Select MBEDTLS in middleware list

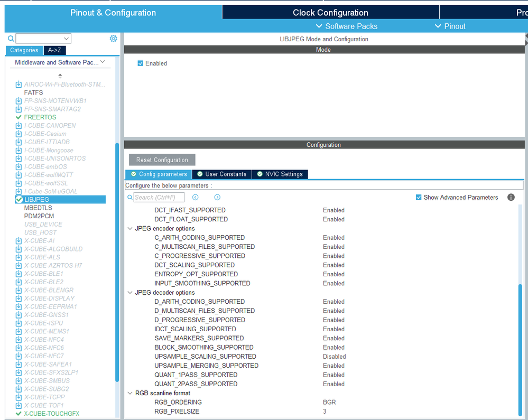38,208
